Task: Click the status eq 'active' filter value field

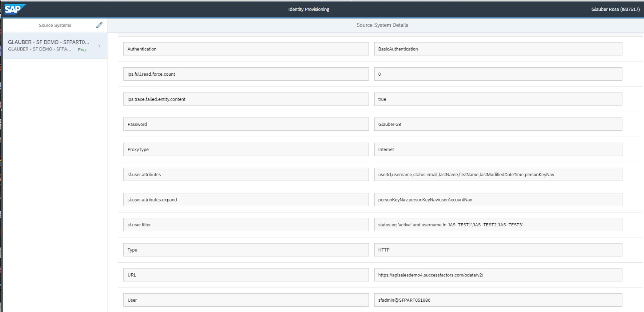Action: coord(498,225)
